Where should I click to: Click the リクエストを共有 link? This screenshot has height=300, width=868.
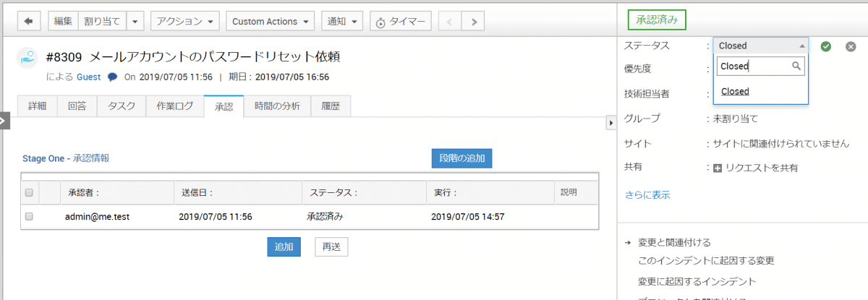click(762, 168)
